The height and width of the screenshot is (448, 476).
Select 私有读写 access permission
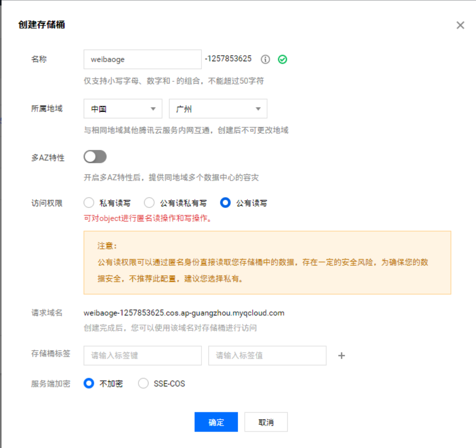89,203
